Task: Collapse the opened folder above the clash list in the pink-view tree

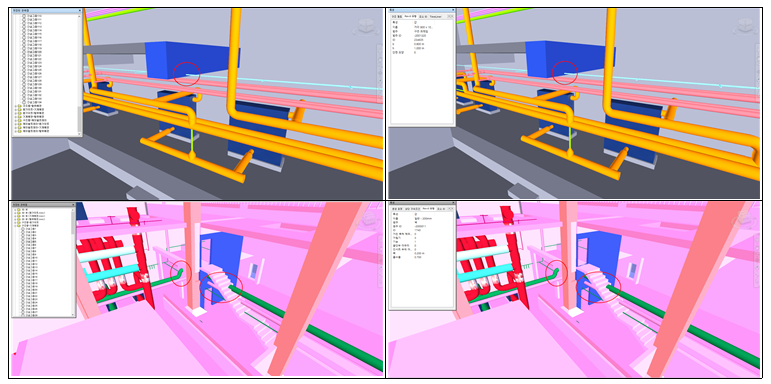Action: tap(15, 226)
